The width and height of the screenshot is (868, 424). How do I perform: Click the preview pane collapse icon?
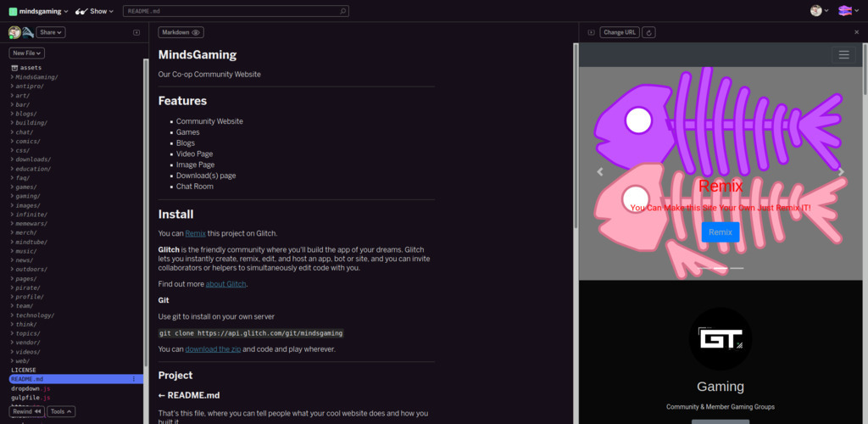coord(591,32)
